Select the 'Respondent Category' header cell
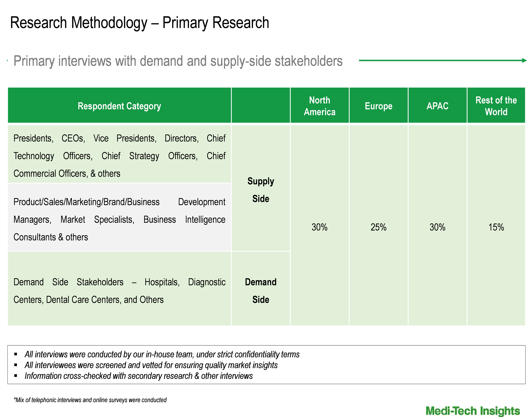532x417 pixels. pos(119,106)
